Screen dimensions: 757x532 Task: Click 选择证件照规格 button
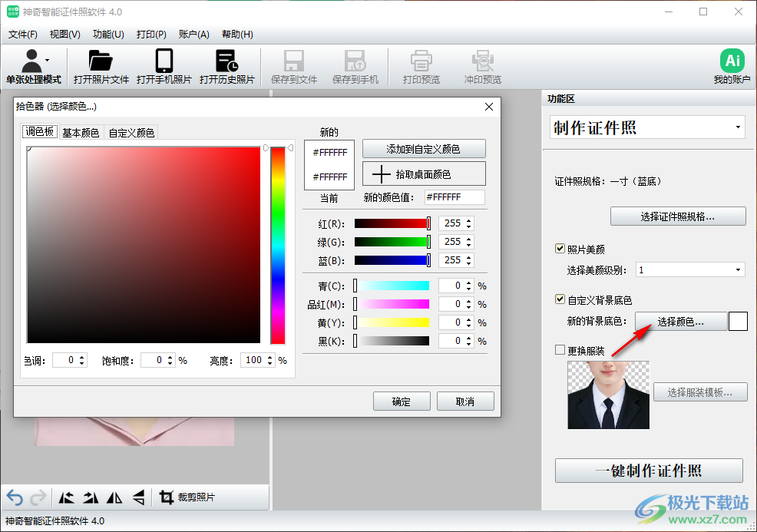coord(678,216)
